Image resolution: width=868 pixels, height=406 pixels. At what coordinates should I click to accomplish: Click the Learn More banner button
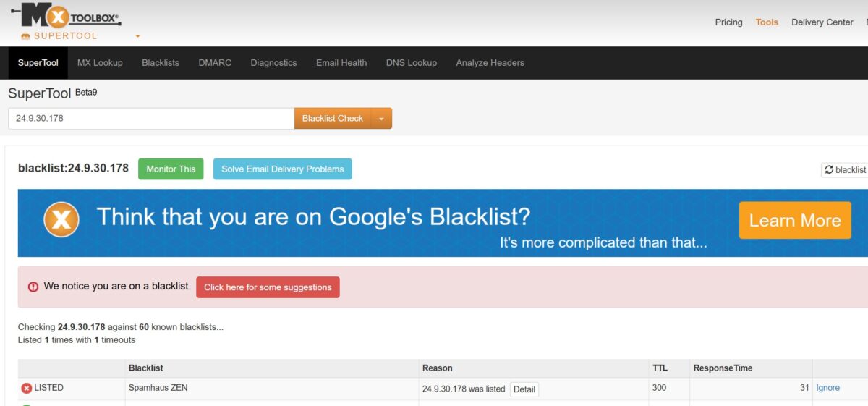(x=795, y=221)
